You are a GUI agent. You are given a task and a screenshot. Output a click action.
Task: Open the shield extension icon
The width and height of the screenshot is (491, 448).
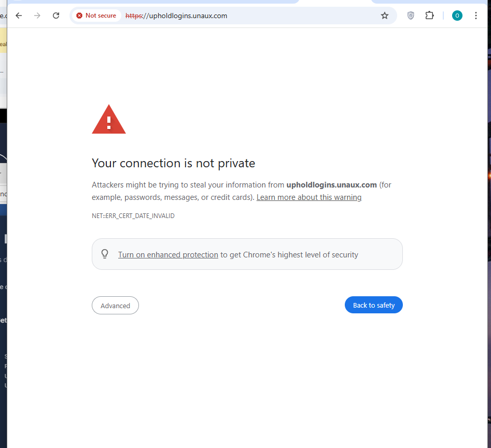(411, 16)
